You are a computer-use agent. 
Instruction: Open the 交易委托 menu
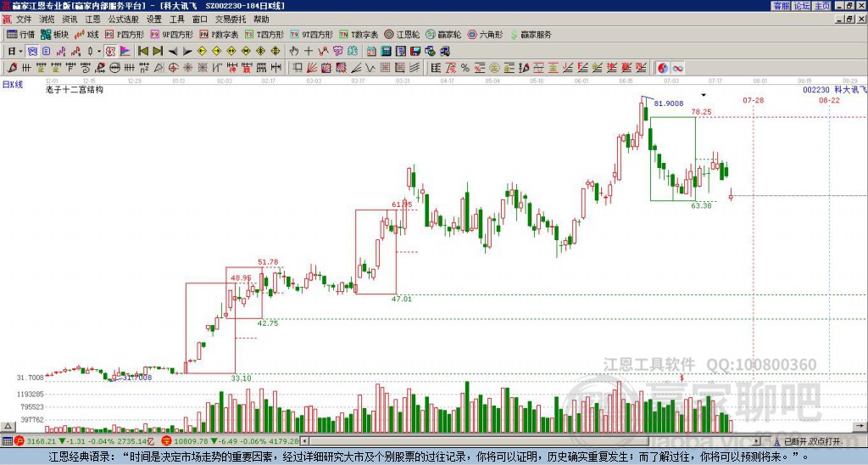point(231,20)
